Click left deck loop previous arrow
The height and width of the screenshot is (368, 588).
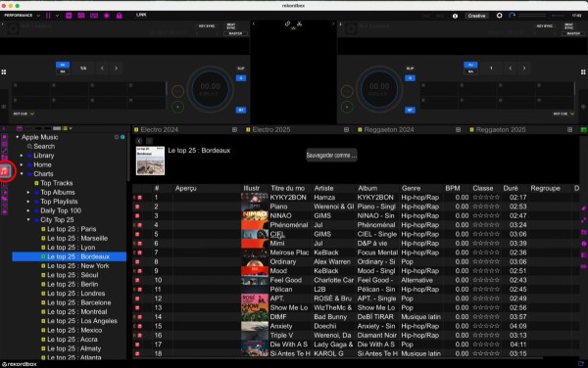[x=102, y=69]
